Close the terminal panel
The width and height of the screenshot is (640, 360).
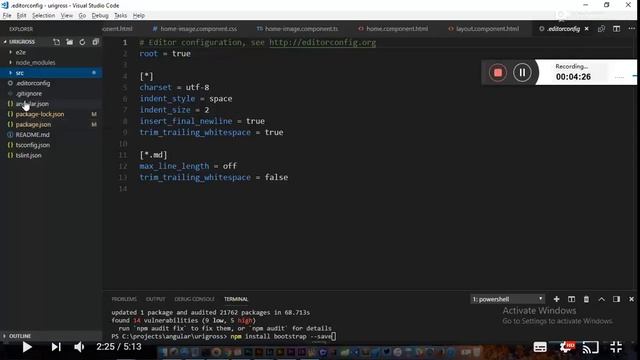[631, 299]
